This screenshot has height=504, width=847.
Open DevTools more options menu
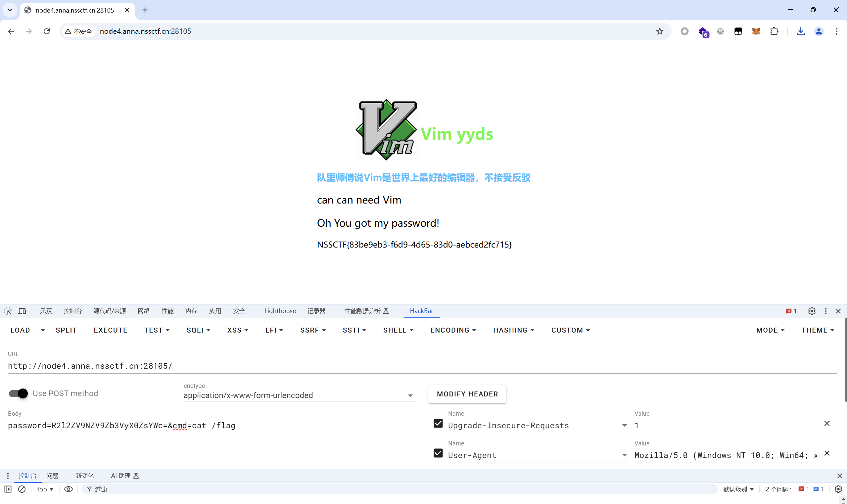825,311
